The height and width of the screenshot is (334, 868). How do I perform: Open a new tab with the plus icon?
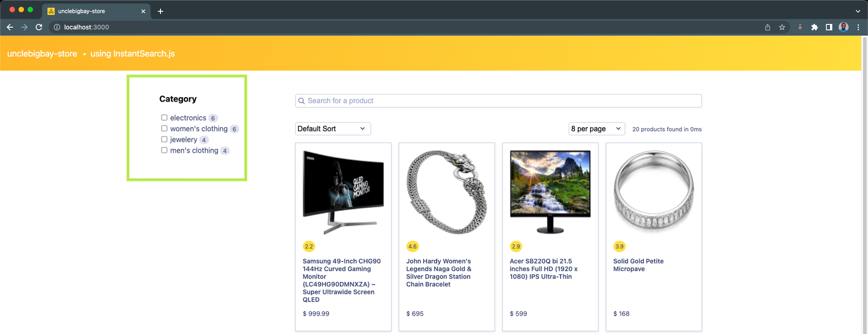tap(160, 11)
